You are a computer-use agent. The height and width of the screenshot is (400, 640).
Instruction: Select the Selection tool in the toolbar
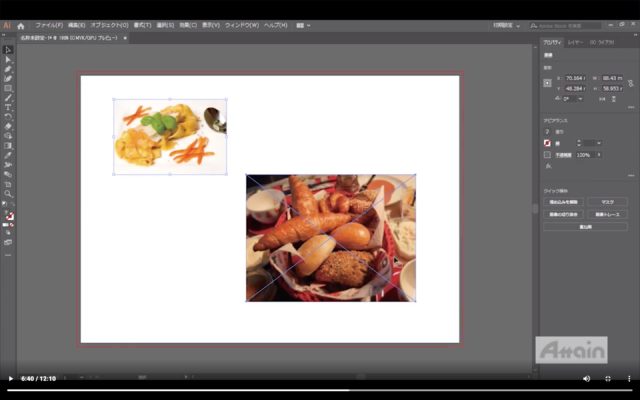(8, 49)
